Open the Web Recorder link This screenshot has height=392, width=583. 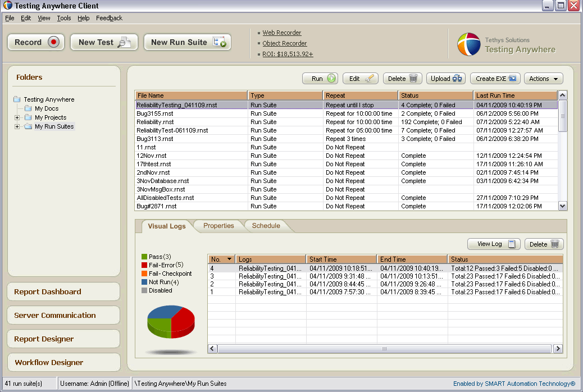pyautogui.click(x=282, y=33)
